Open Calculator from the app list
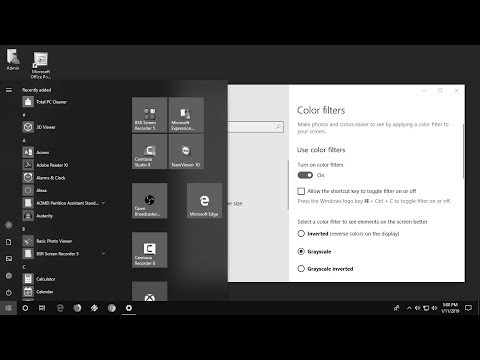This screenshot has width=480, height=360. (x=64, y=279)
